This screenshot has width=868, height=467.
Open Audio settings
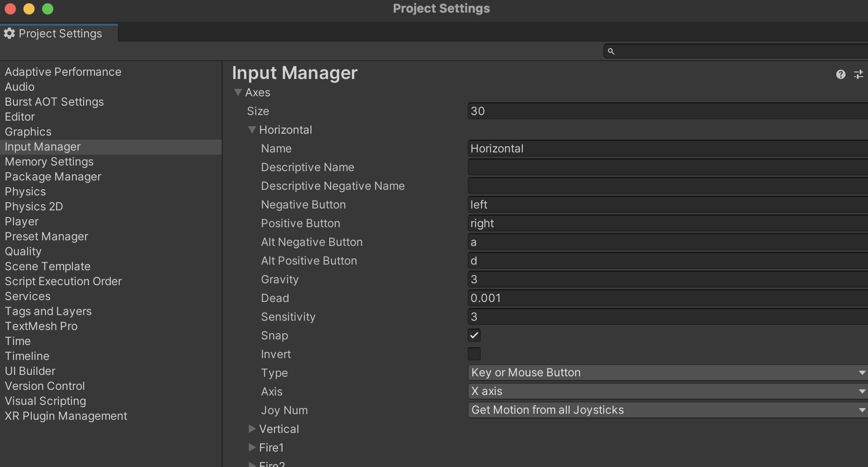coord(20,87)
